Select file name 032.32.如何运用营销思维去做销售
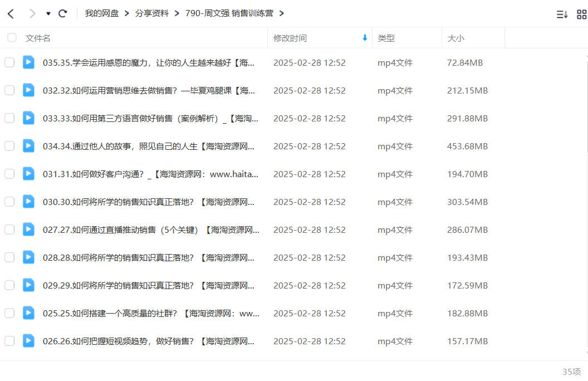The height and width of the screenshot is (381, 588). click(x=149, y=90)
